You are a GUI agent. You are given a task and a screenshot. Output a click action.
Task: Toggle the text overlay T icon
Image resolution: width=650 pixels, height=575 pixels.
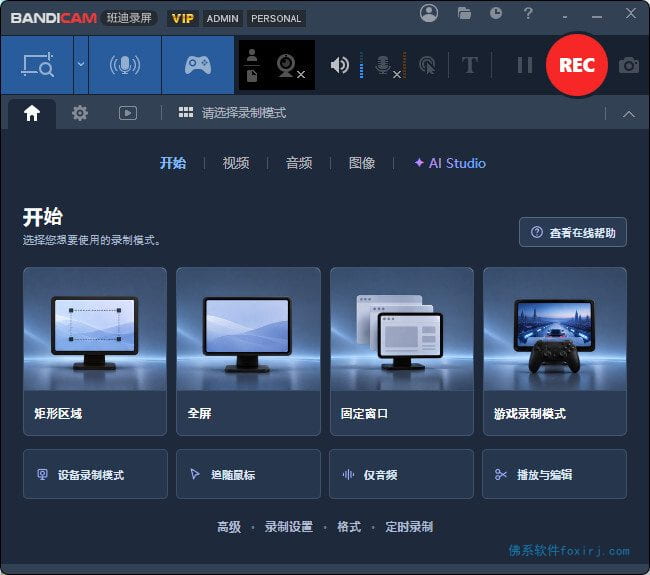(470, 66)
